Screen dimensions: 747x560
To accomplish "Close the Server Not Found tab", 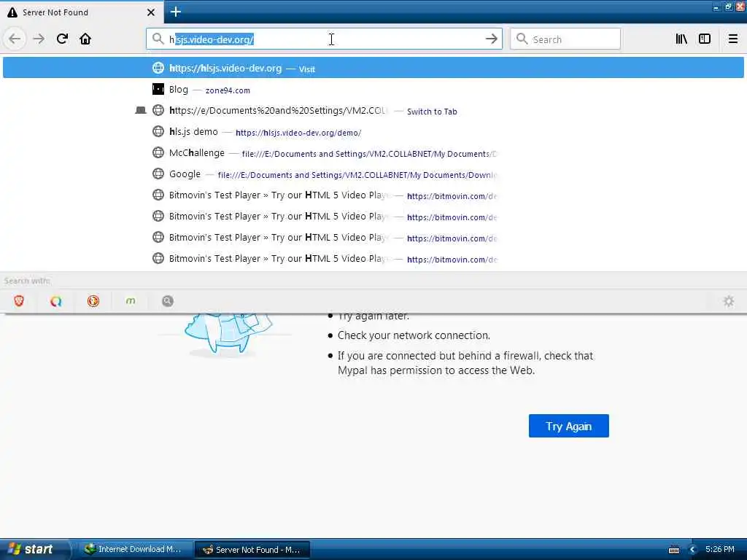I will (151, 12).
